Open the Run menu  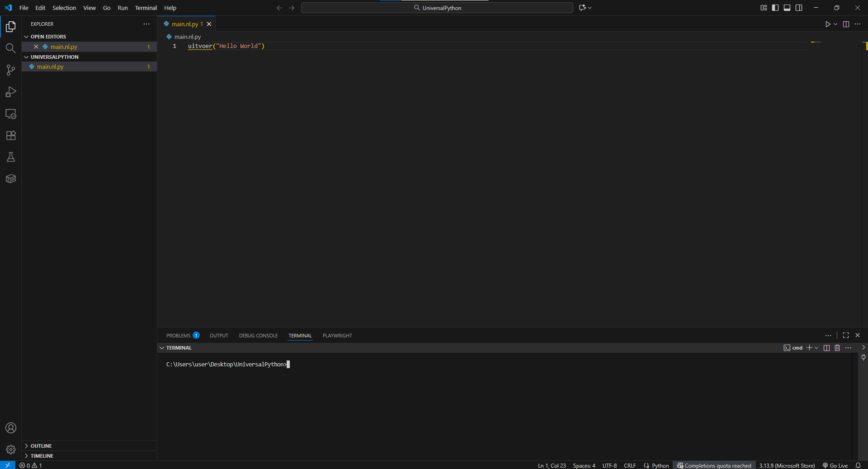pyautogui.click(x=122, y=8)
